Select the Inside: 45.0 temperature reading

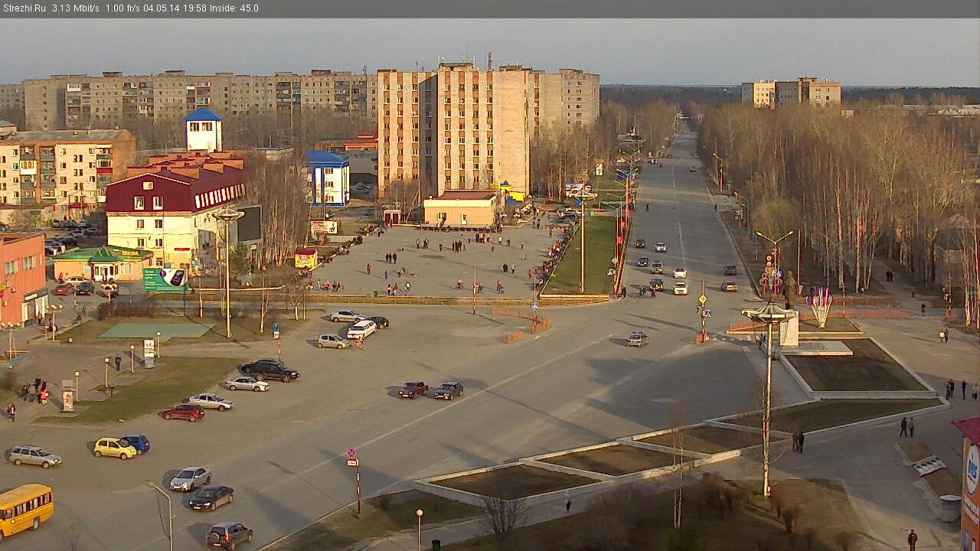click(x=234, y=8)
